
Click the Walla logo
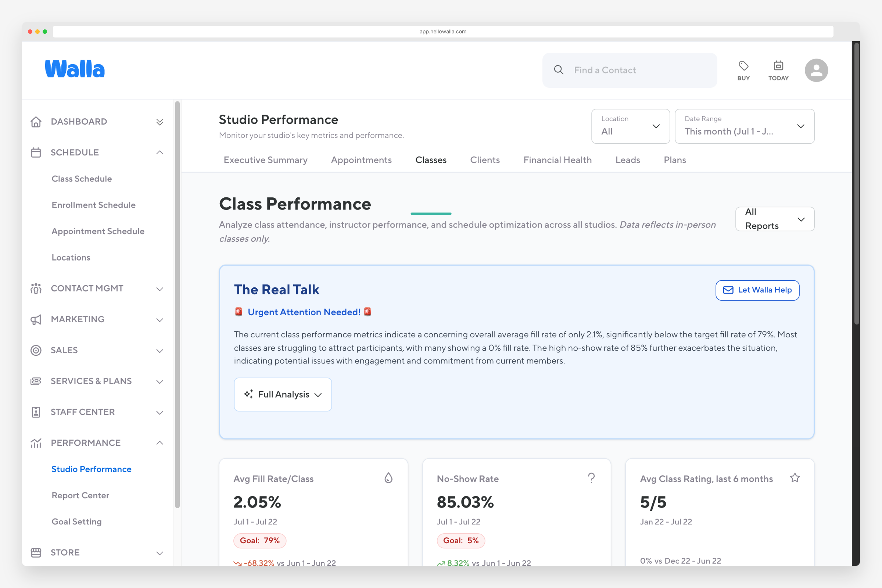click(75, 69)
